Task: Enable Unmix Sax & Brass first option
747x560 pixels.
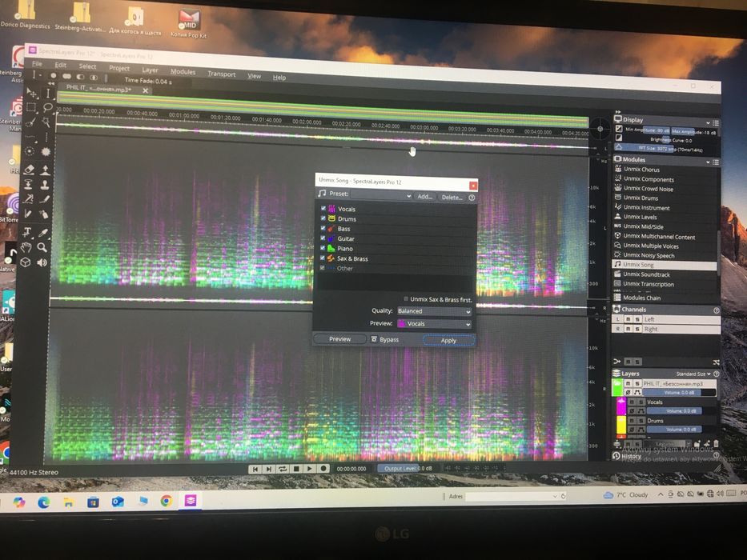Action: 406,299
